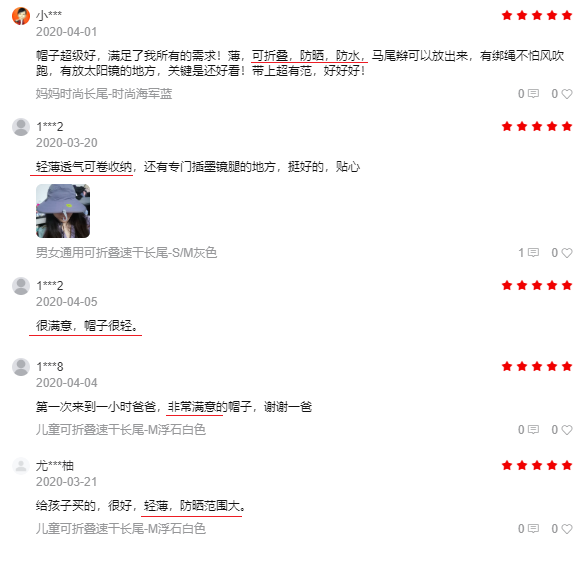Open comment icon on 2020-03-20 review
This screenshot has width=582, height=570.
[x=533, y=253]
